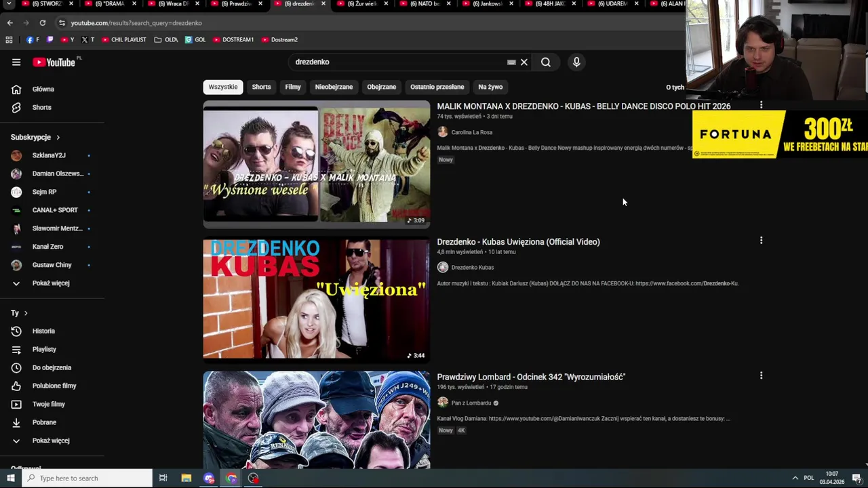Open Facebook bookmark F
This screenshot has height=488, width=868.
pos(33,40)
